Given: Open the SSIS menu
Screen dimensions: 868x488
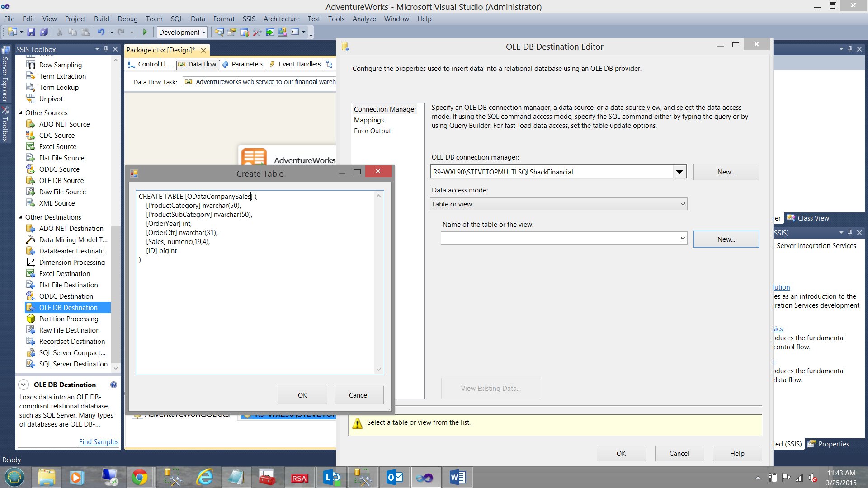Looking at the screenshot, I should pos(249,19).
